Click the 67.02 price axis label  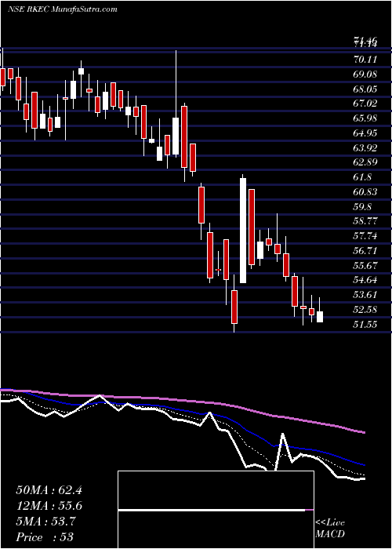pos(365,104)
